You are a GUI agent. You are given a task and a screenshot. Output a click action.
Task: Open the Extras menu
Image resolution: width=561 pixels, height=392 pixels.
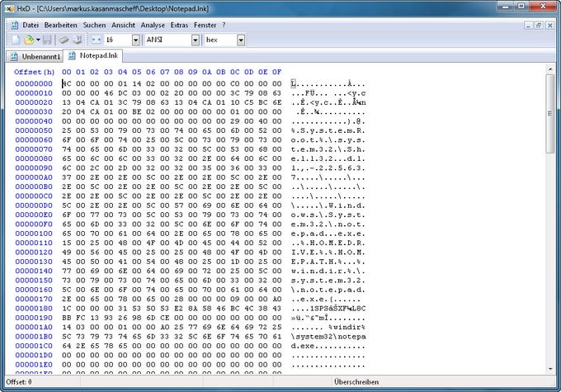[x=179, y=25]
